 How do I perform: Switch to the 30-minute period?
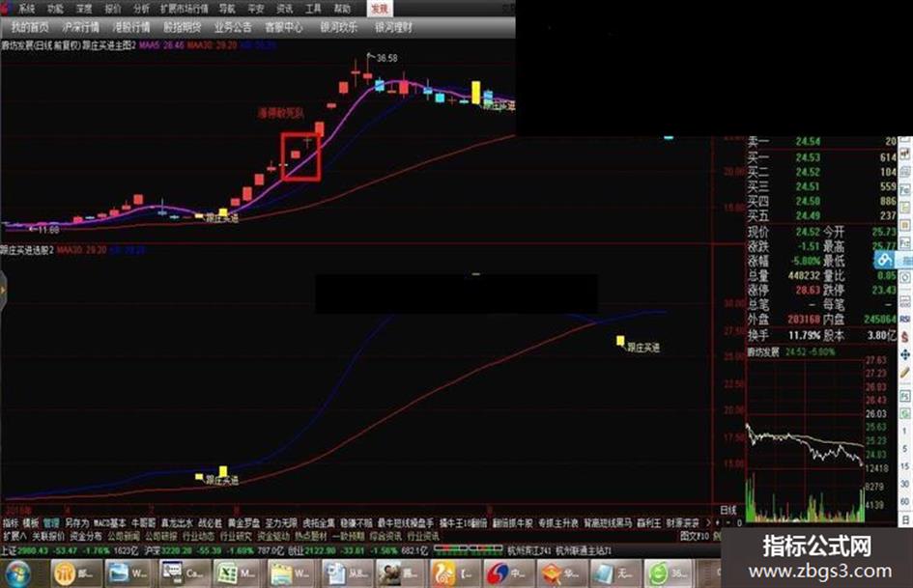905,484
